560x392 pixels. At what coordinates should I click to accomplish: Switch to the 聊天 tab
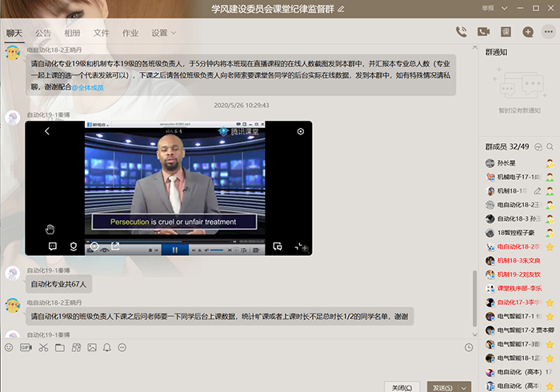14,34
